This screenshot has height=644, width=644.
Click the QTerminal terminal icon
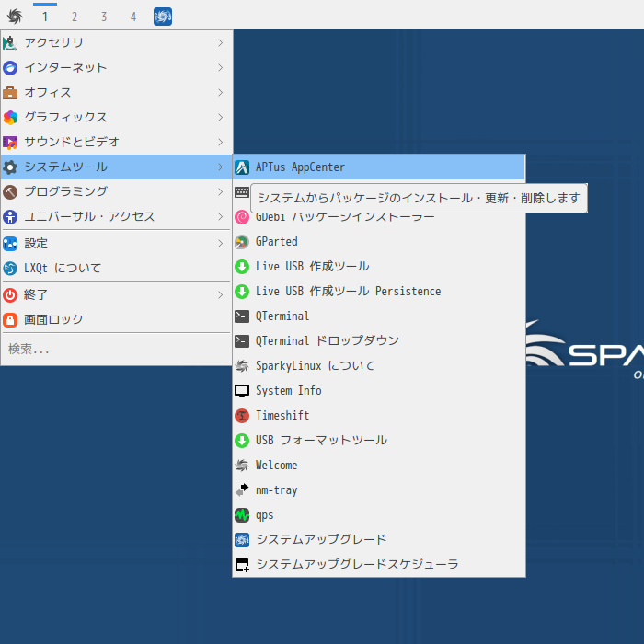pos(242,316)
